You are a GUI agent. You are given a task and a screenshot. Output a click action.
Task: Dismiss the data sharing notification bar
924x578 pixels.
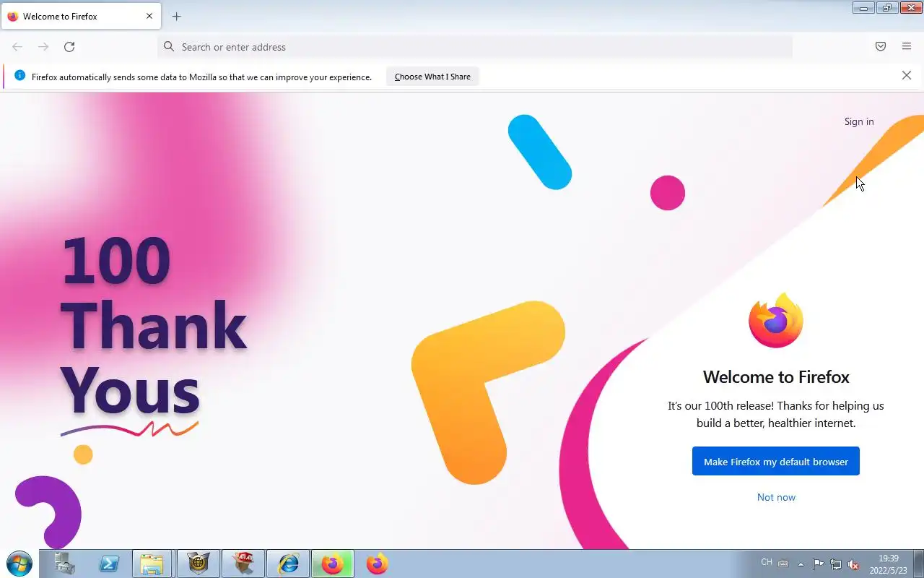(907, 75)
